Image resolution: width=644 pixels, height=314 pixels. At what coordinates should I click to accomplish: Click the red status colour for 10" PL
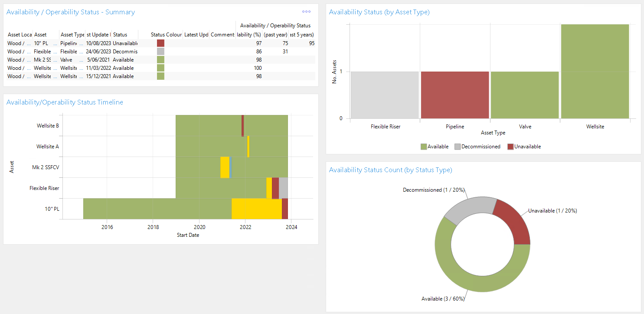tap(160, 43)
